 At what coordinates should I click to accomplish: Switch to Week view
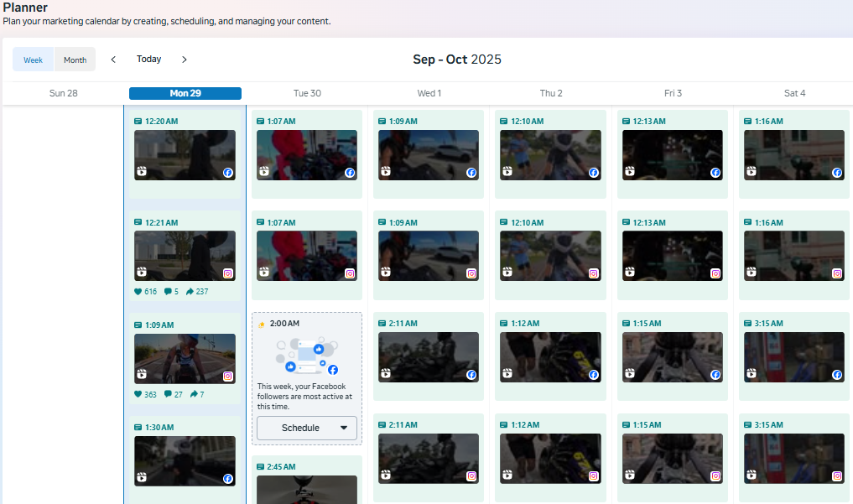[34, 60]
